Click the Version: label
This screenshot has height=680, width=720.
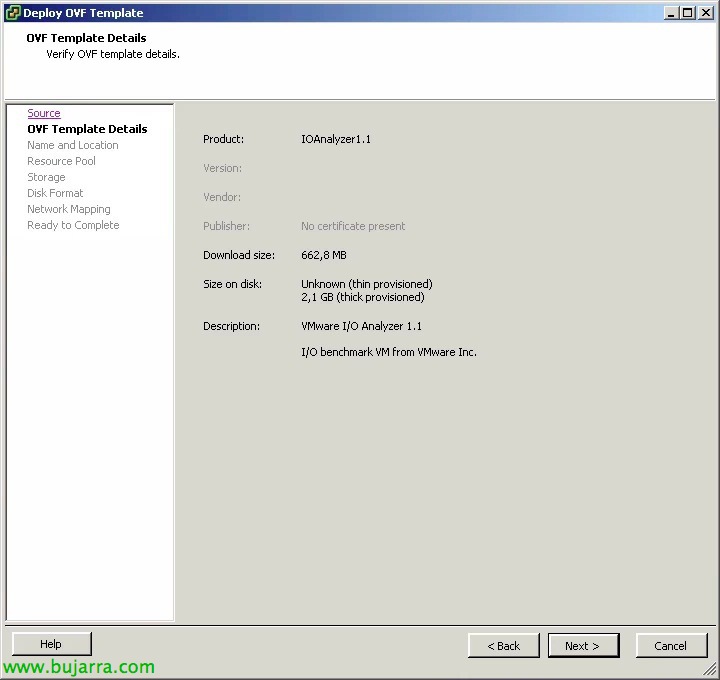click(222, 168)
